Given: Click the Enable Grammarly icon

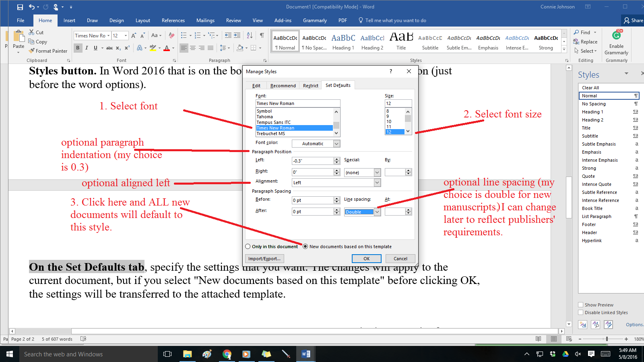Looking at the screenshot, I should pyautogui.click(x=616, y=35).
